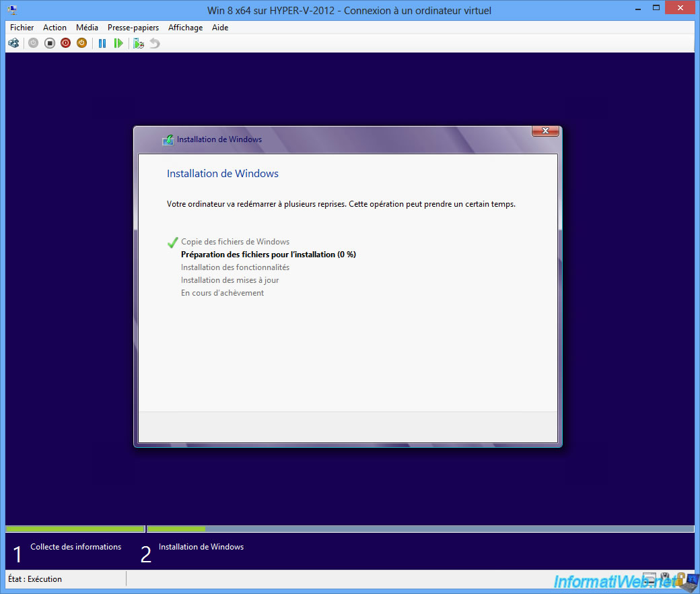The image size is (700, 594).
Task: Open the Affichage menu
Action: [185, 28]
